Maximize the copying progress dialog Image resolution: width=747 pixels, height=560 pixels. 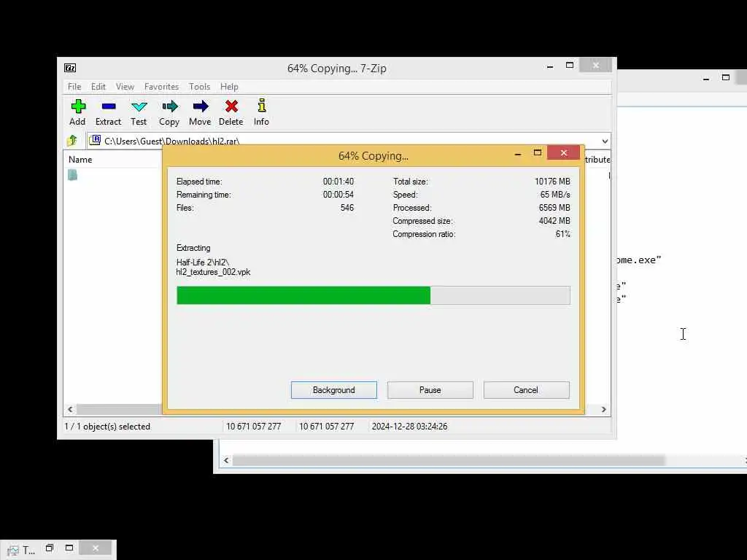point(538,153)
